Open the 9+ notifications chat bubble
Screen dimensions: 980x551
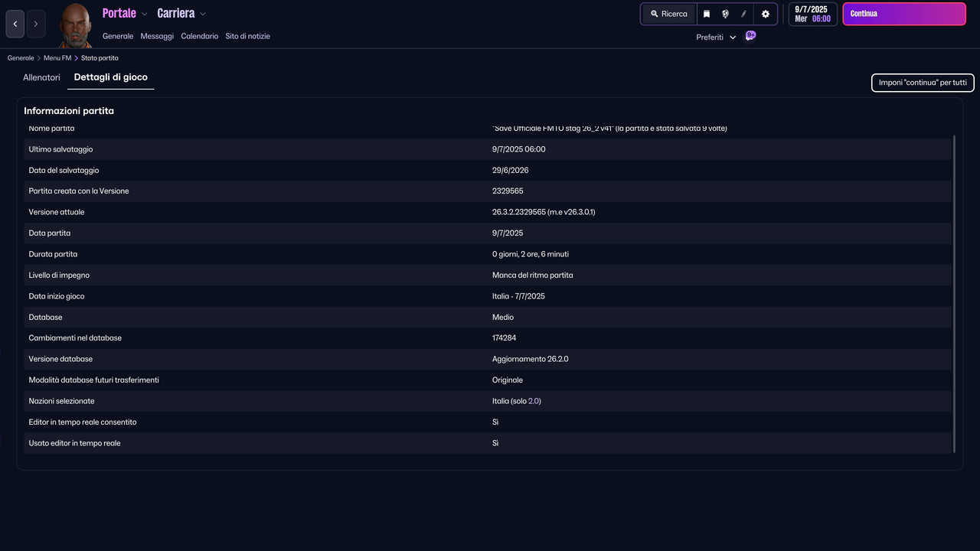pos(750,36)
